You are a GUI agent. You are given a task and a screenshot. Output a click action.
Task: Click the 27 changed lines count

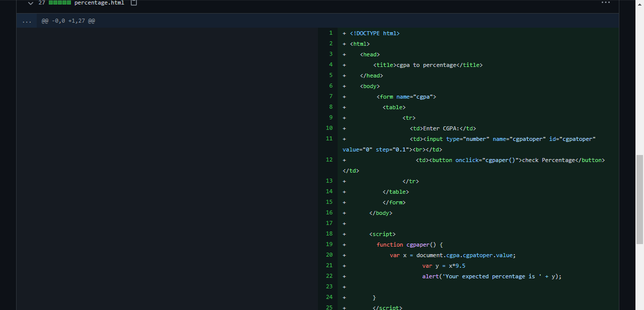coord(42,3)
